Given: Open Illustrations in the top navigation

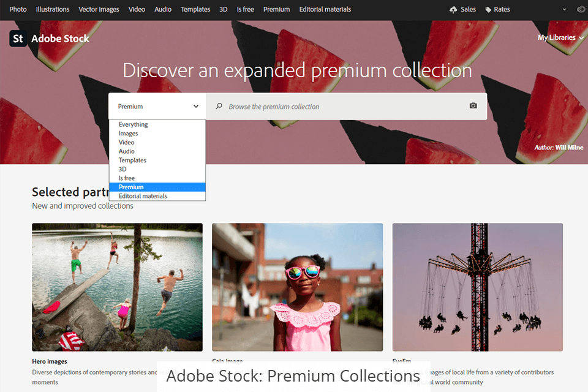Looking at the screenshot, I should pos(53,9).
